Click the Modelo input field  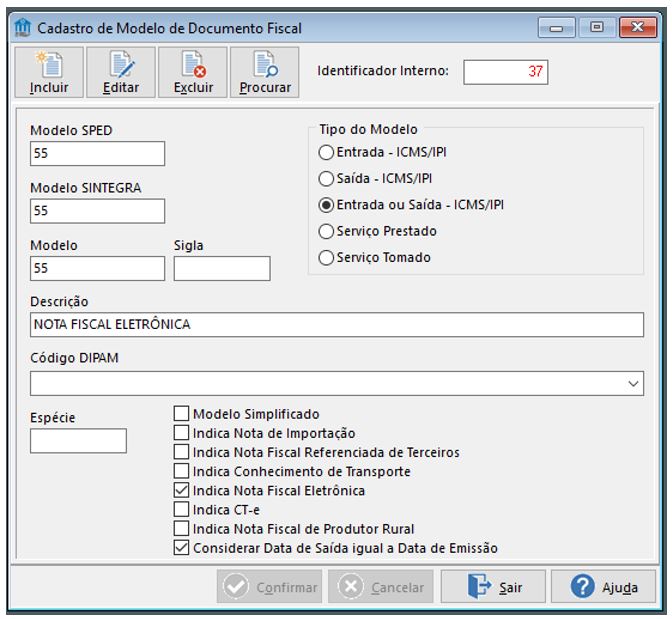[97, 268]
